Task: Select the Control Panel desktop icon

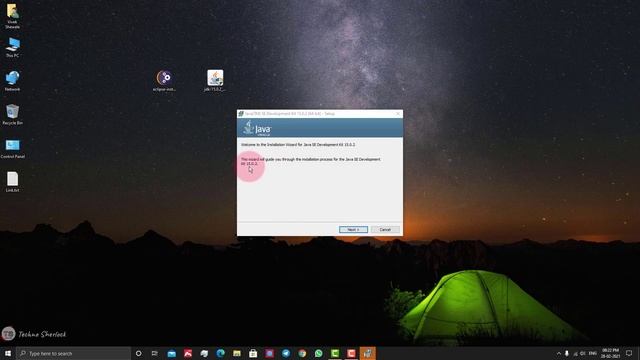Action: tap(12, 149)
